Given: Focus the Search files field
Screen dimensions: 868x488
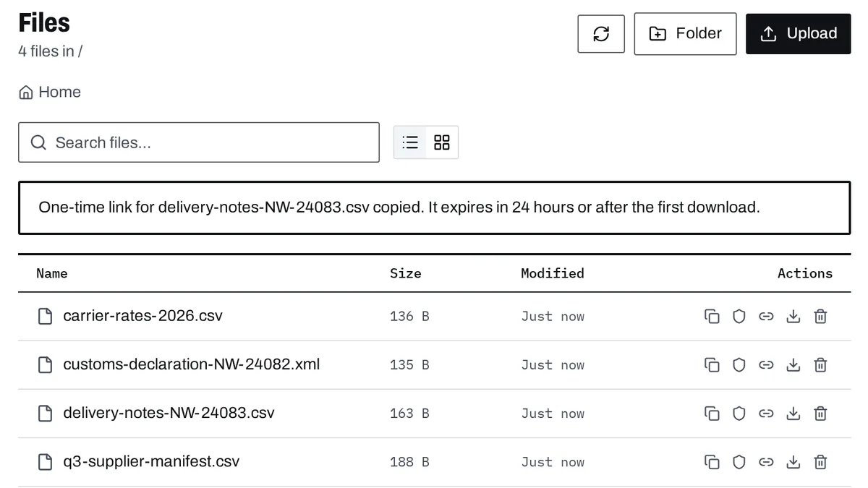Looking at the screenshot, I should [199, 142].
